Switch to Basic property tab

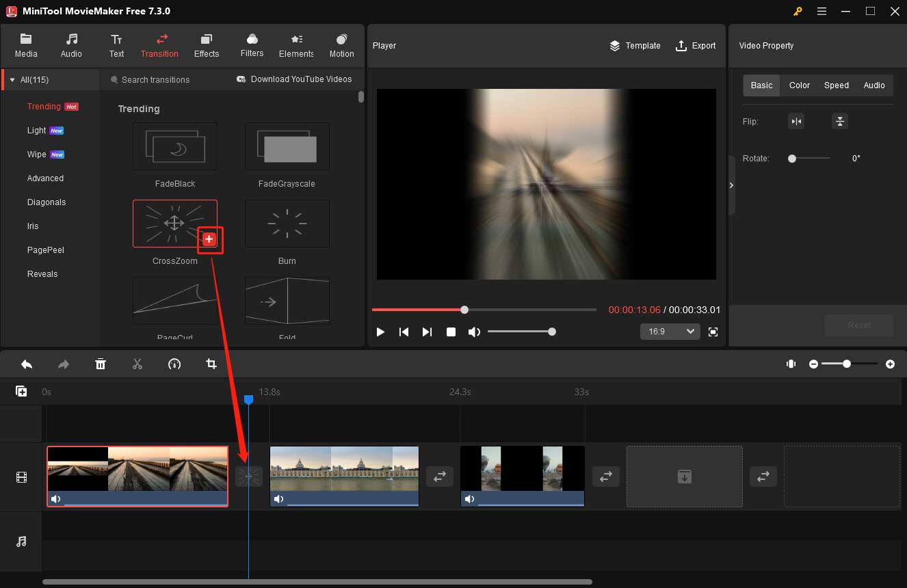[761, 85]
